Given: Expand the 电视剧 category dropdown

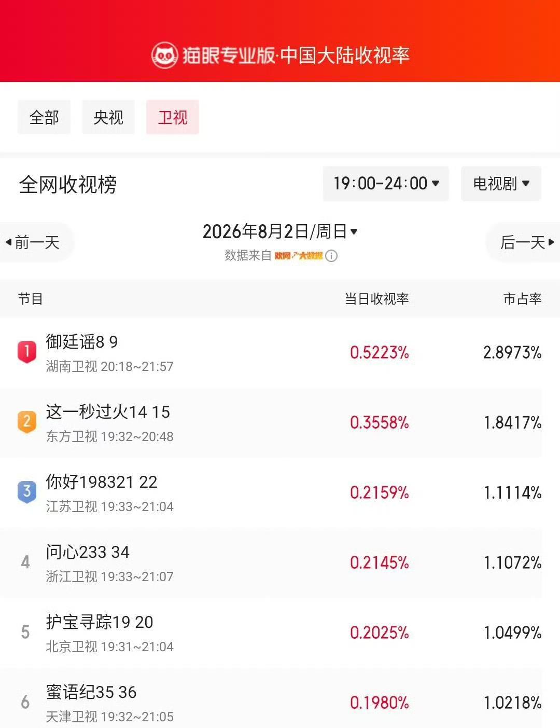Looking at the screenshot, I should point(501,184).
